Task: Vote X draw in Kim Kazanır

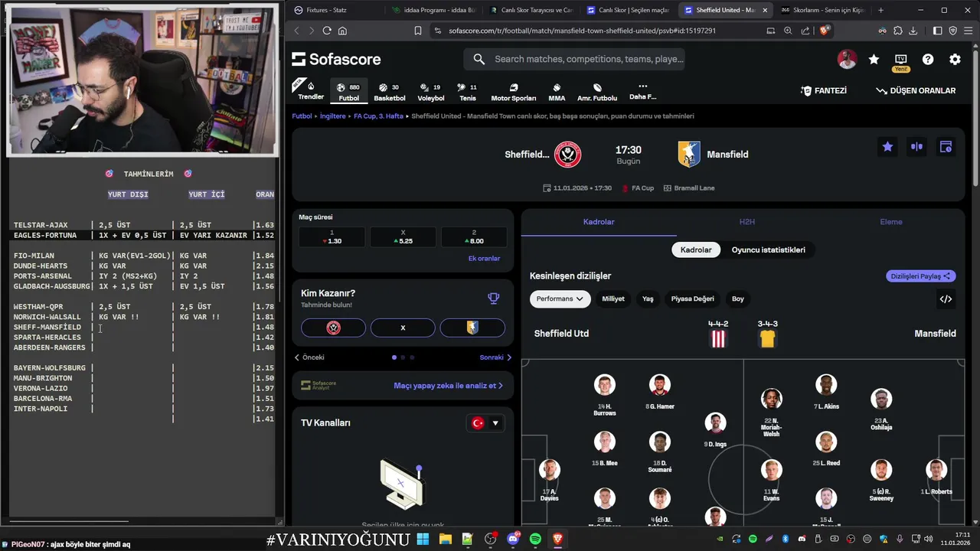Action: (x=403, y=328)
